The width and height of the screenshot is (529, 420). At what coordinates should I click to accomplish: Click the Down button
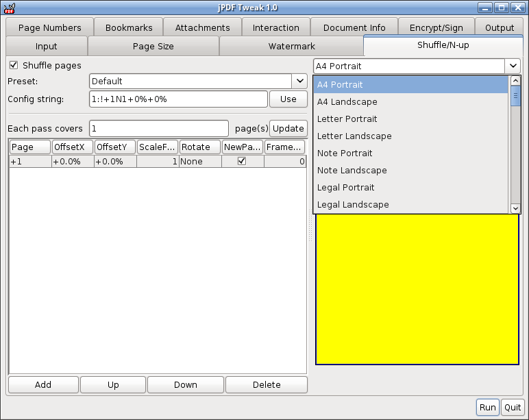click(x=186, y=384)
